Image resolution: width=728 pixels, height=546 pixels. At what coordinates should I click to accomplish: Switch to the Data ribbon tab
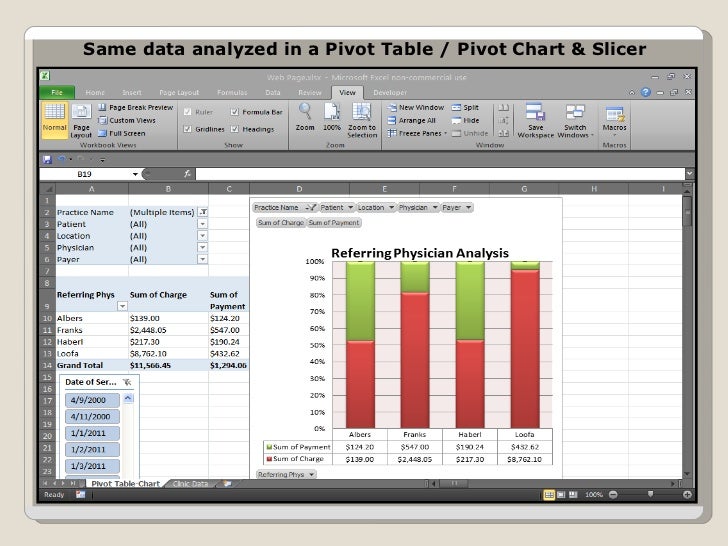coord(273,92)
